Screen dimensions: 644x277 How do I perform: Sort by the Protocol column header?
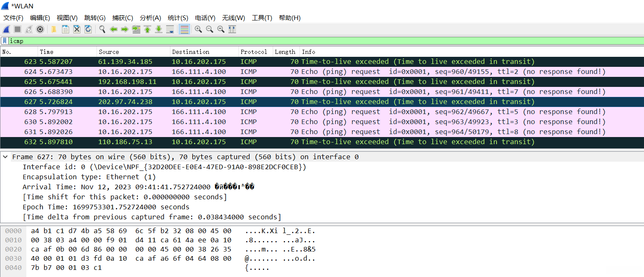(x=256, y=52)
